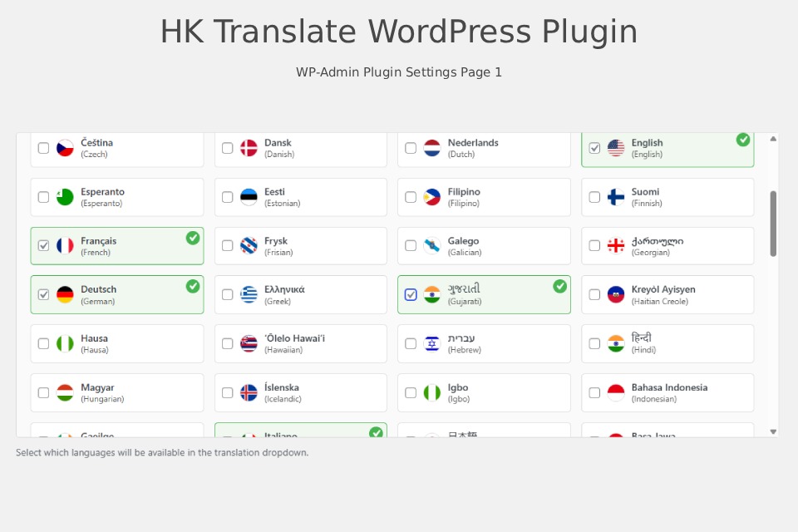
Task: Check the Igbo checkbox
Action: (411, 392)
